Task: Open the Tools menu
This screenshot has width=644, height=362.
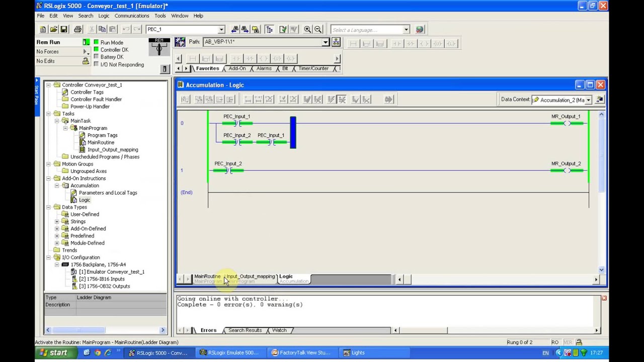Action: [160, 16]
